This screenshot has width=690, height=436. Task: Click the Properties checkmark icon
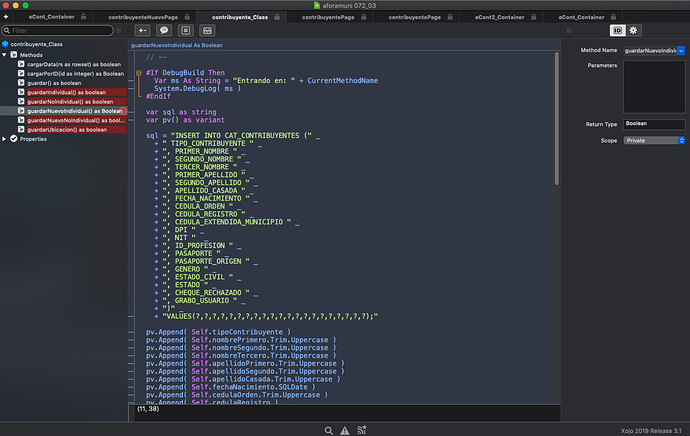point(14,139)
